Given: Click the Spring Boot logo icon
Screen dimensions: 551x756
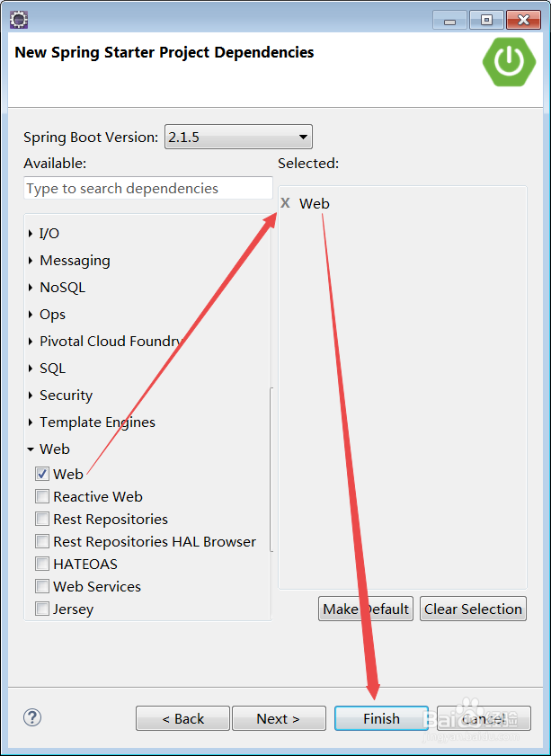Looking at the screenshot, I should click(509, 62).
